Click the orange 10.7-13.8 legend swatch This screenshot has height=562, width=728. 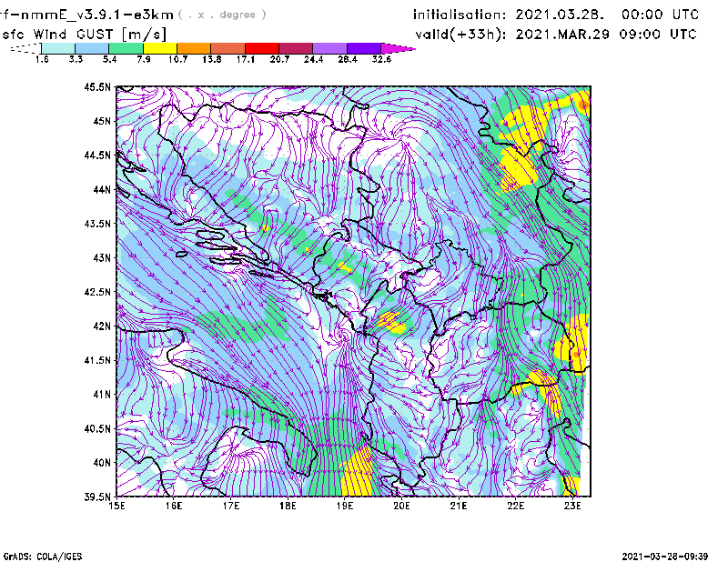pos(194,48)
